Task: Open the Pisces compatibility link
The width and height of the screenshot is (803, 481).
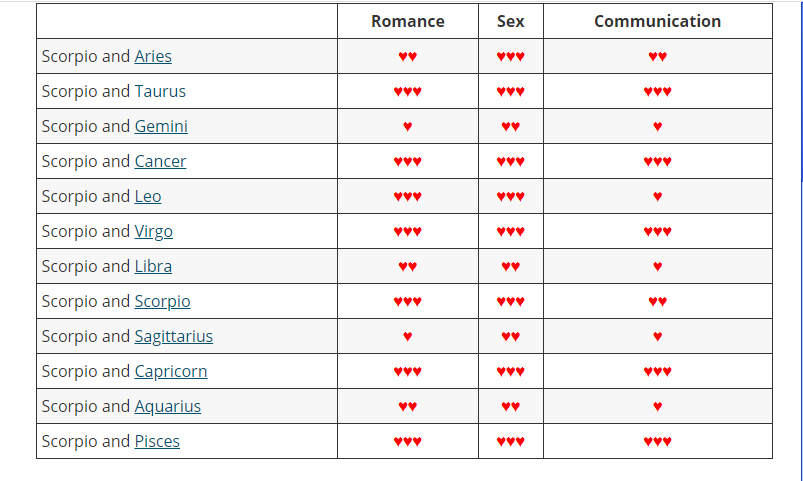Action: pyautogui.click(x=157, y=441)
